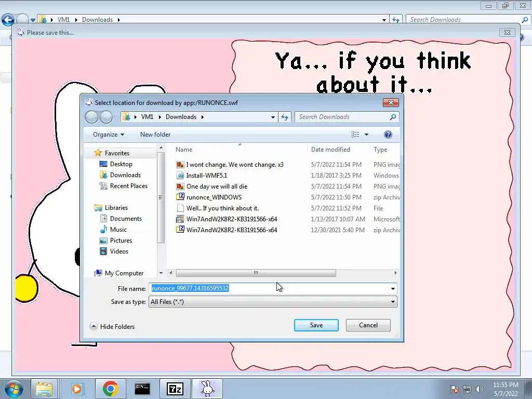The width and height of the screenshot is (532, 399).
Task: Click the clock and date in taskbar
Action: 506,389
